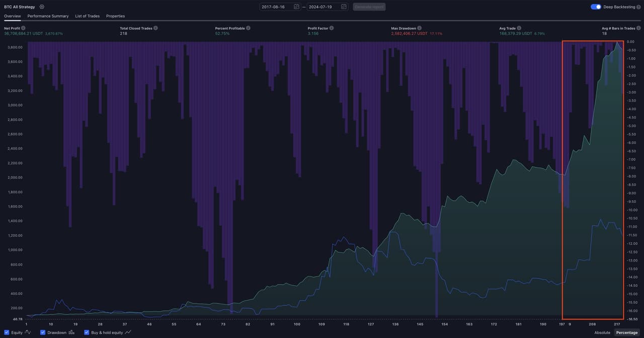Show info tooltip for Percent Profitable

248,28
